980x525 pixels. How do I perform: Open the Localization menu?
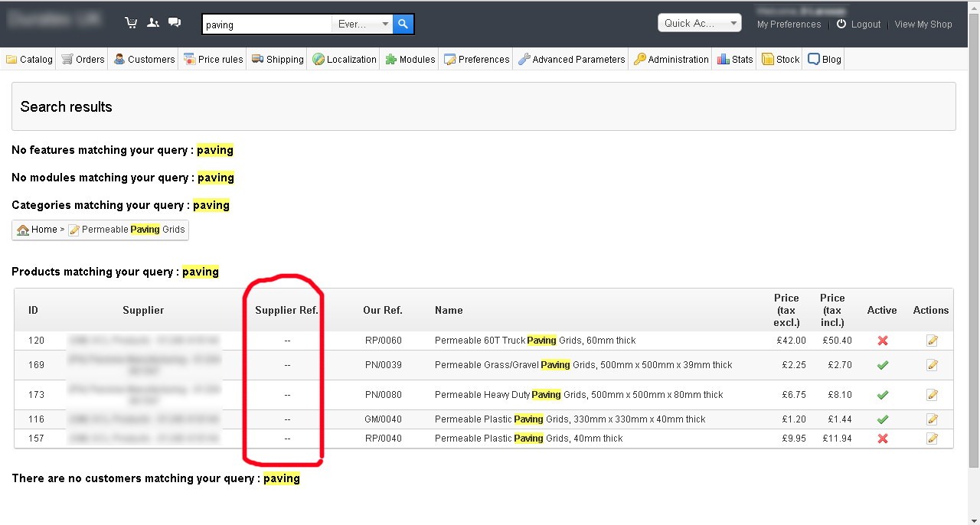(x=345, y=59)
